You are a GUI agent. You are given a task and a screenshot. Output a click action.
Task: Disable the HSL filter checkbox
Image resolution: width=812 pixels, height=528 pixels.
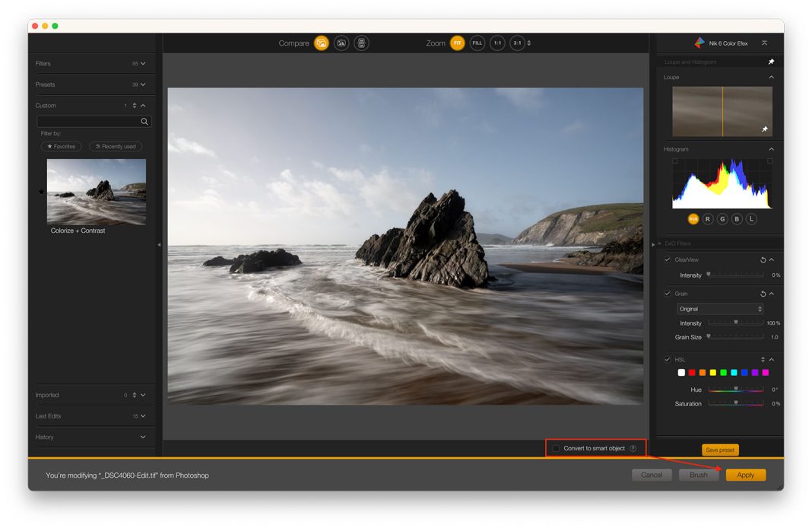(668, 360)
